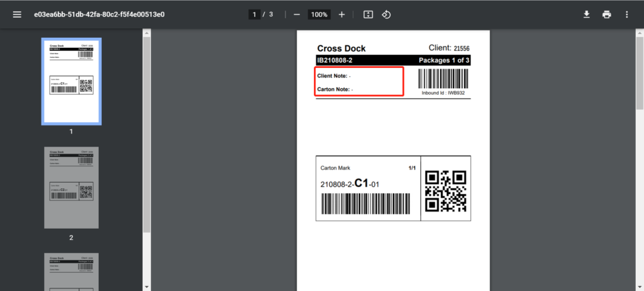644x291 pixels.
Task: Rotate the document counterclockwise
Action: coord(387,14)
